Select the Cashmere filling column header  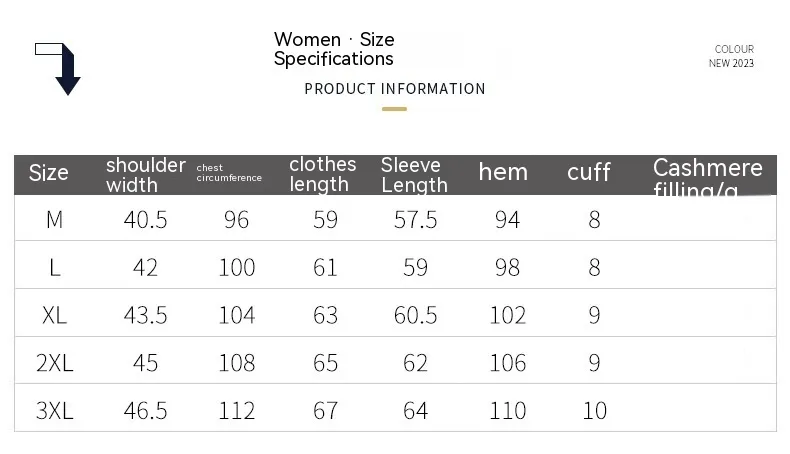click(x=708, y=175)
